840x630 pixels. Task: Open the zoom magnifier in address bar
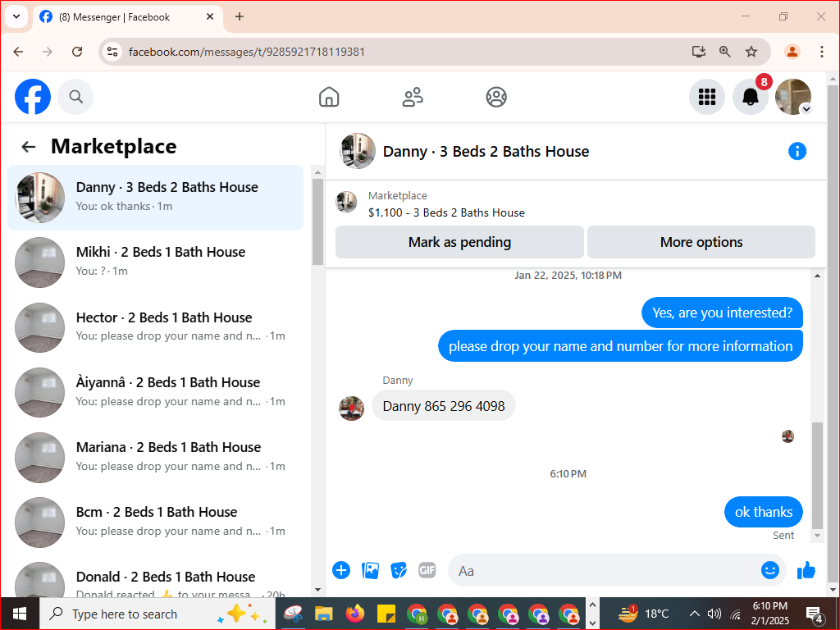[x=725, y=52]
